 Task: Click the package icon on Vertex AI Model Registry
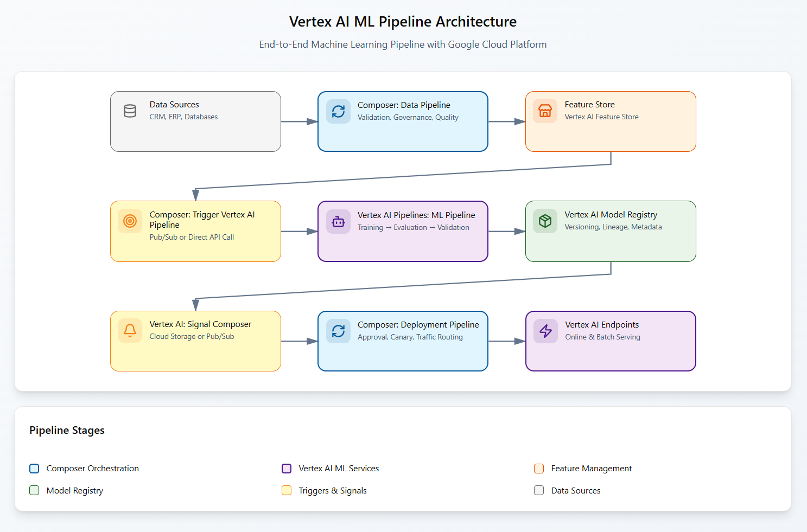click(545, 221)
